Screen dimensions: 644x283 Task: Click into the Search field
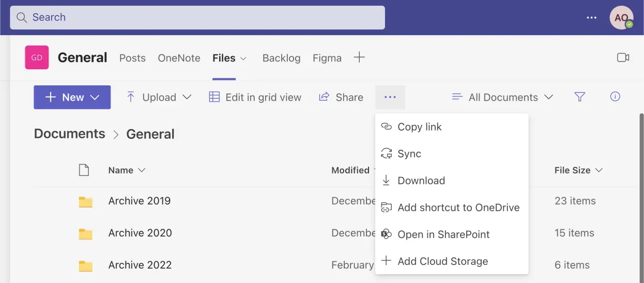(197, 18)
